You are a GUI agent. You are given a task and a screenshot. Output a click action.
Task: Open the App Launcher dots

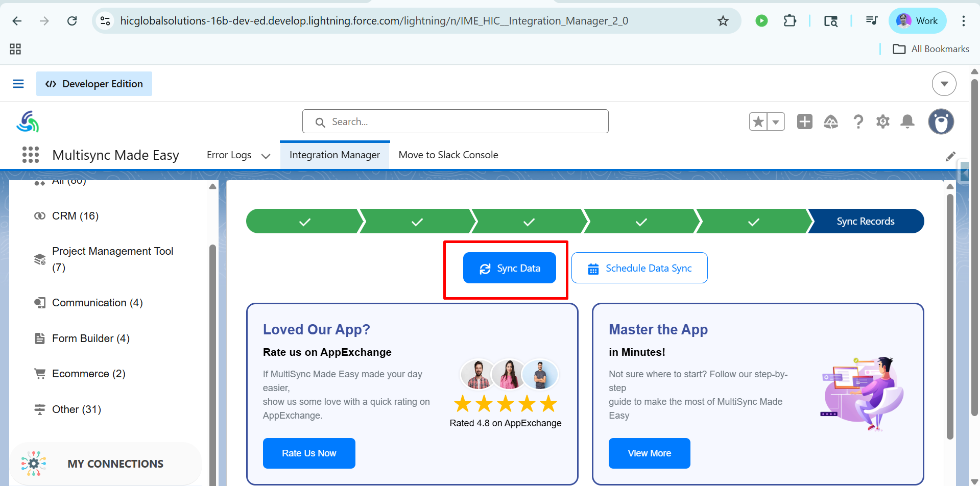31,155
